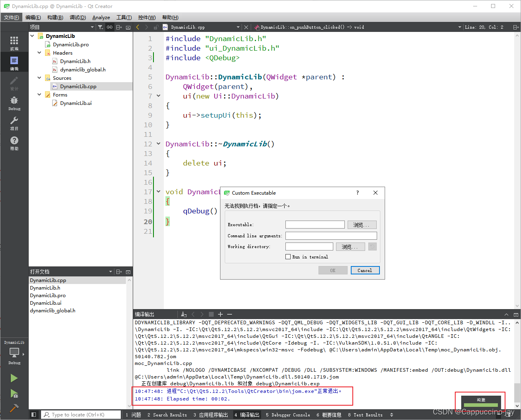The height and width of the screenshot is (420, 521).
Task: Select DynamicLib.pro in the project tree
Action: pyautogui.click(x=71, y=44)
